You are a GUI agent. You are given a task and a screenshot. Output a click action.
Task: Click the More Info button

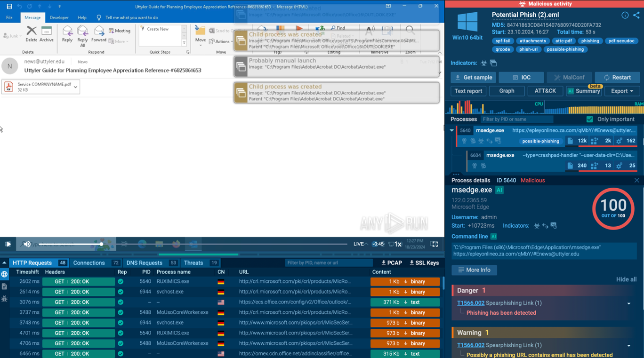[474, 270]
